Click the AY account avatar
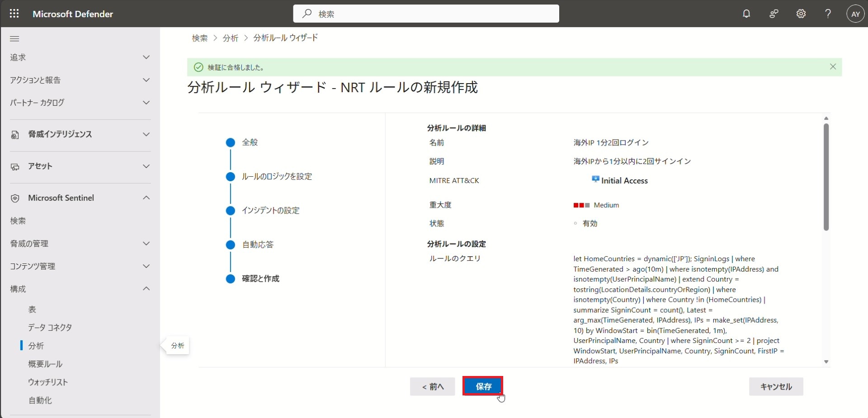This screenshot has width=868, height=418. (855, 14)
